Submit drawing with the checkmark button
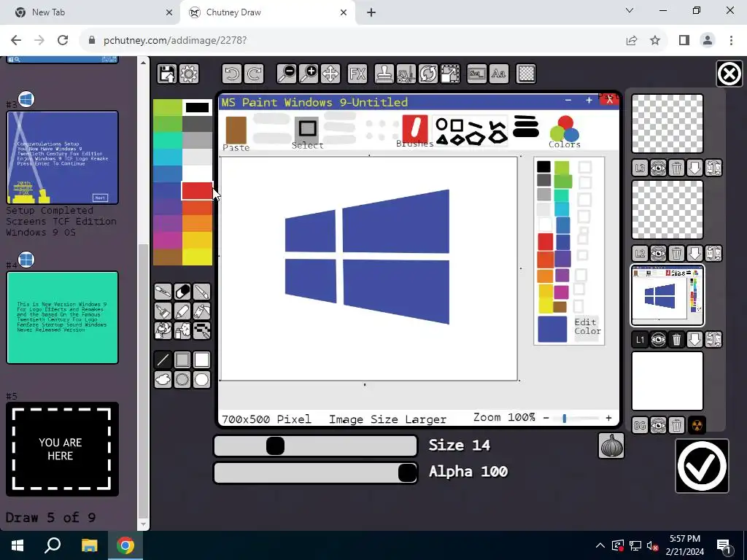The width and height of the screenshot is (747, 560). [702, 466]
